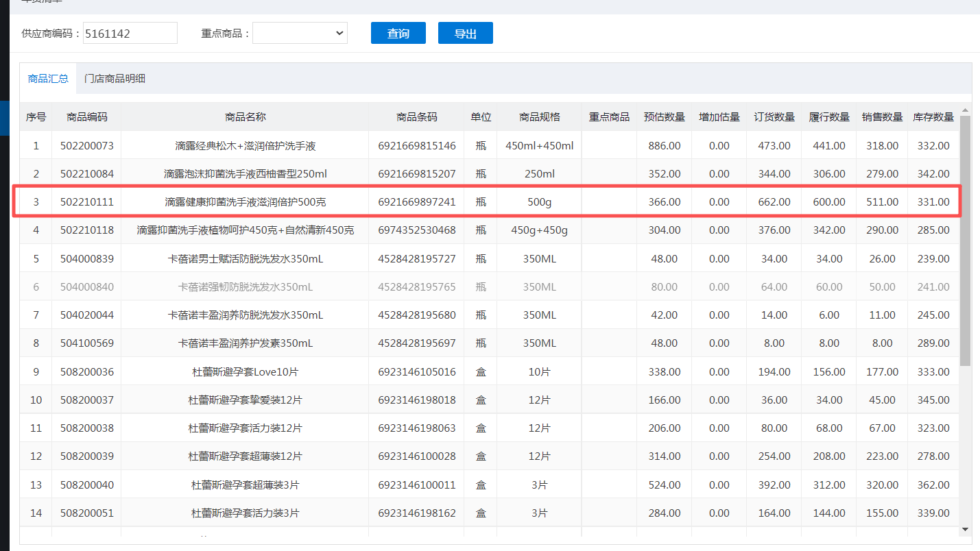Click the 销售数量 column header
This screenshot has width=980, height=551.
(882, 117)
